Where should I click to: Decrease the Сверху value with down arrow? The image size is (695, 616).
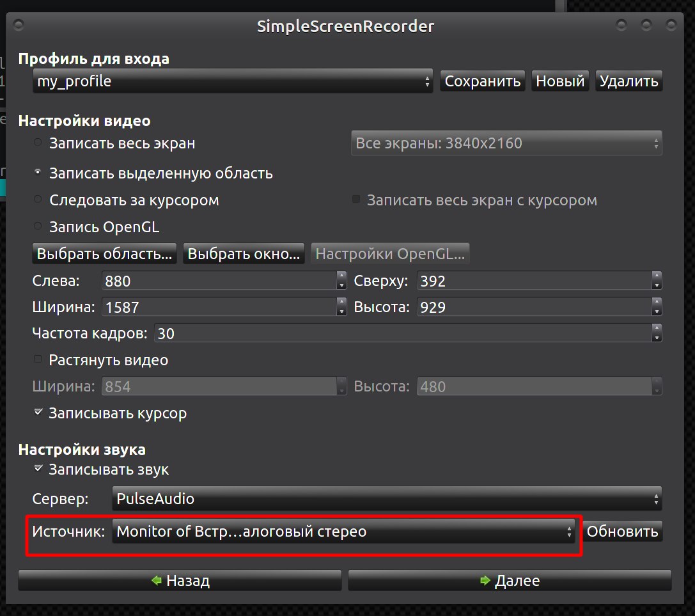(657, 285)
